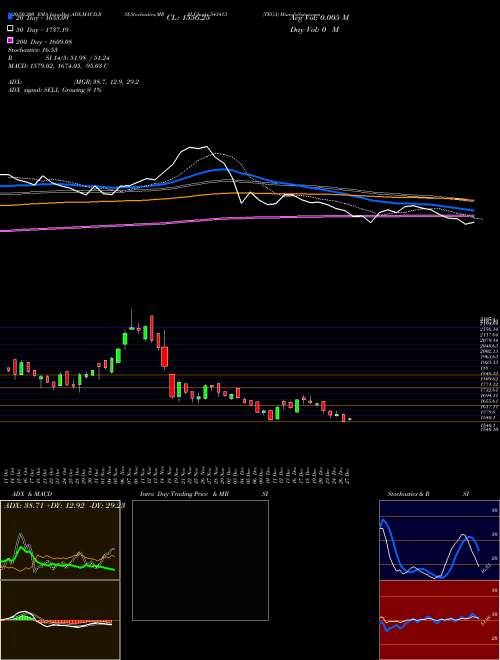The height and width of the screenshot is (660, 500).
Task: Click the 'Stochastics: 16.53' readout
Action: click(x=33, y=50)
